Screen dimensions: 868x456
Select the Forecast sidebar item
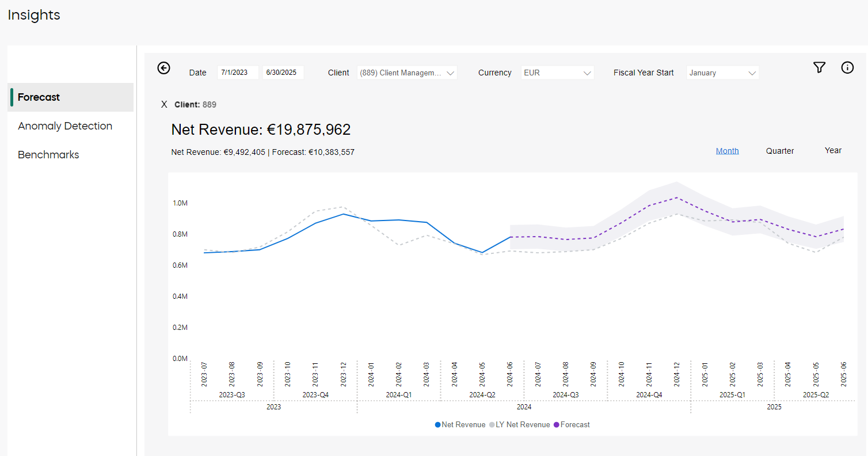pyautogui.click(x=71, y=97)
